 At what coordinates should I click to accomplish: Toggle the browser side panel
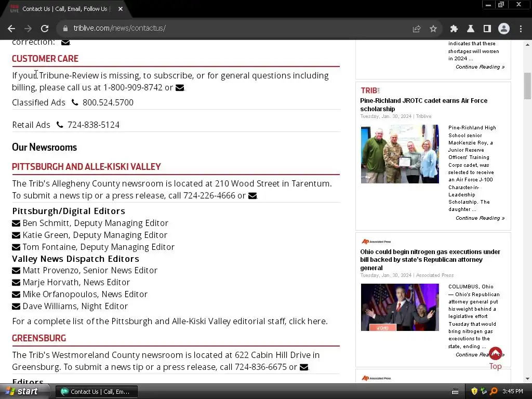487,29
